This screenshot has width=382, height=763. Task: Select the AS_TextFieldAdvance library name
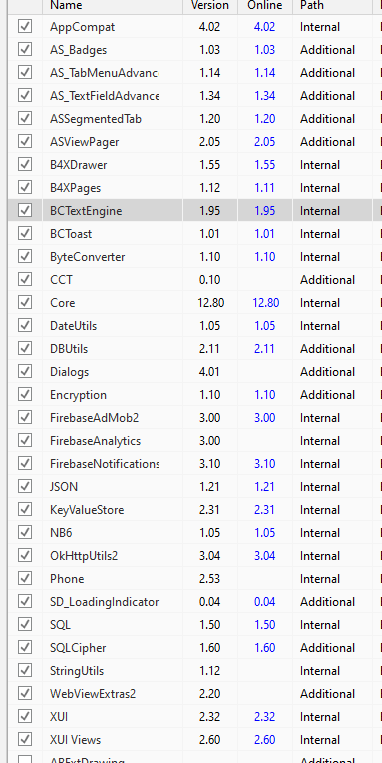[x=105, y=96]
